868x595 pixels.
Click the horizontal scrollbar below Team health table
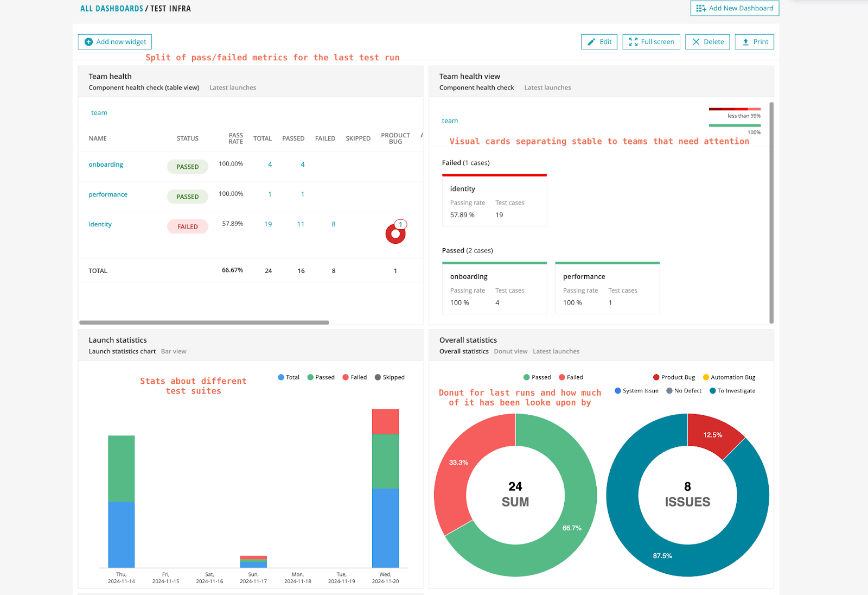pos(203,322)
